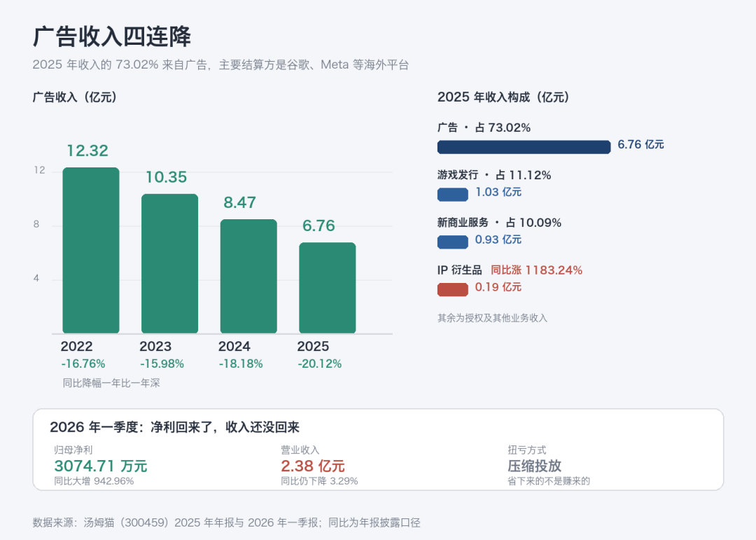The width and height of the screenshot is (756, 540).
Task: Click the 压缩投放 text
Action: click(x=535, y=466)
